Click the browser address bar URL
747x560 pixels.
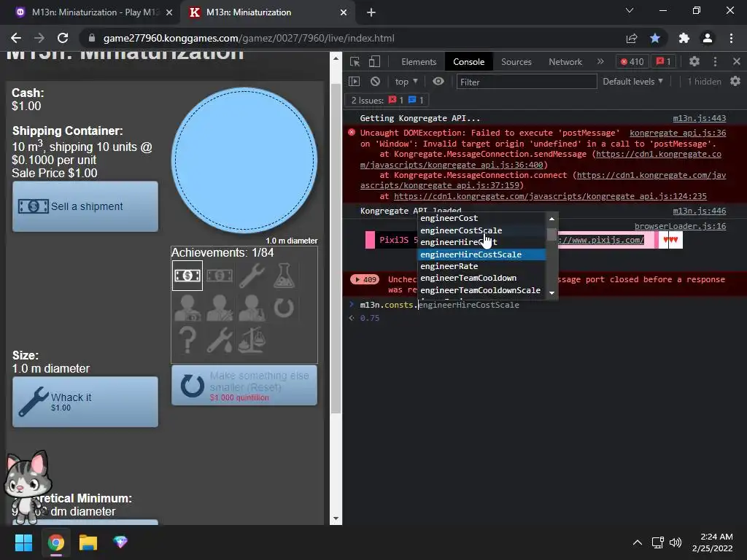[249, 38]
